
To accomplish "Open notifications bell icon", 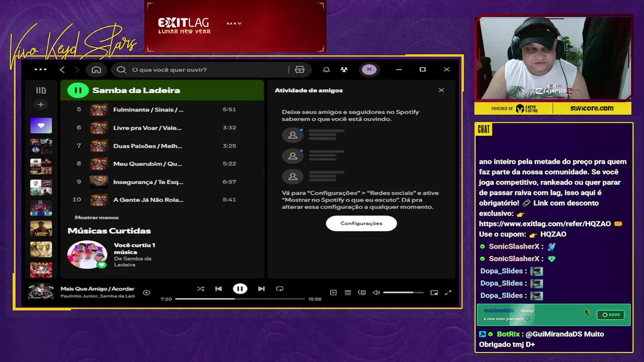I will (327, 69).
